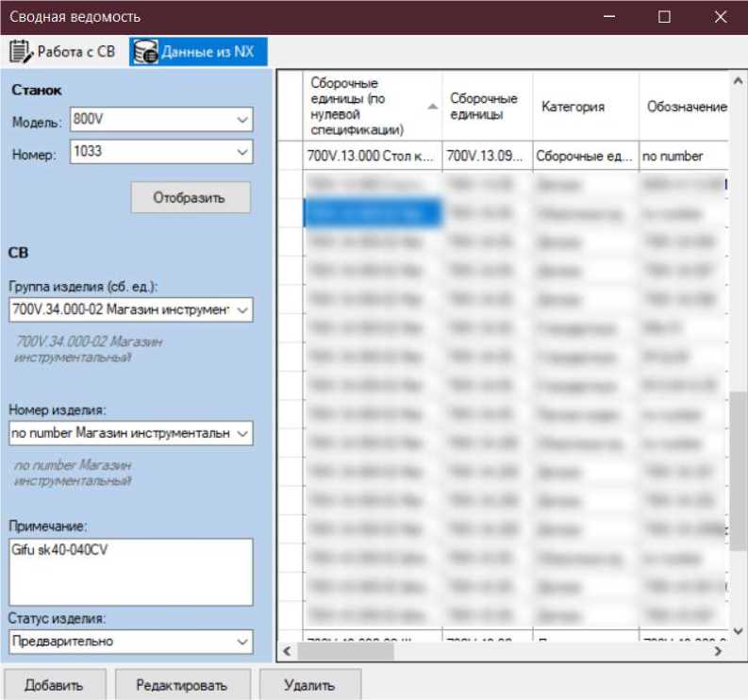Click the 'Данные из NX' database icon
This screenshot has width=748, height=700.
tap(145, 52)
